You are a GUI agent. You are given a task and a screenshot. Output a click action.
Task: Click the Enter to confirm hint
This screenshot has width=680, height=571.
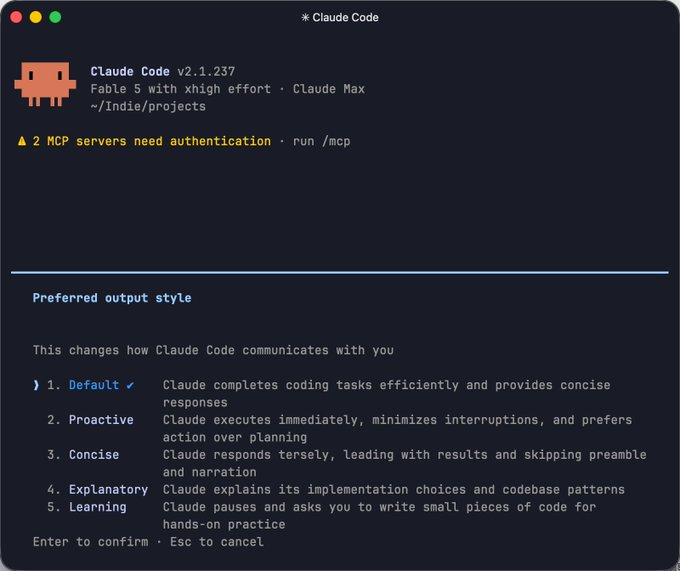coord(91,542)
